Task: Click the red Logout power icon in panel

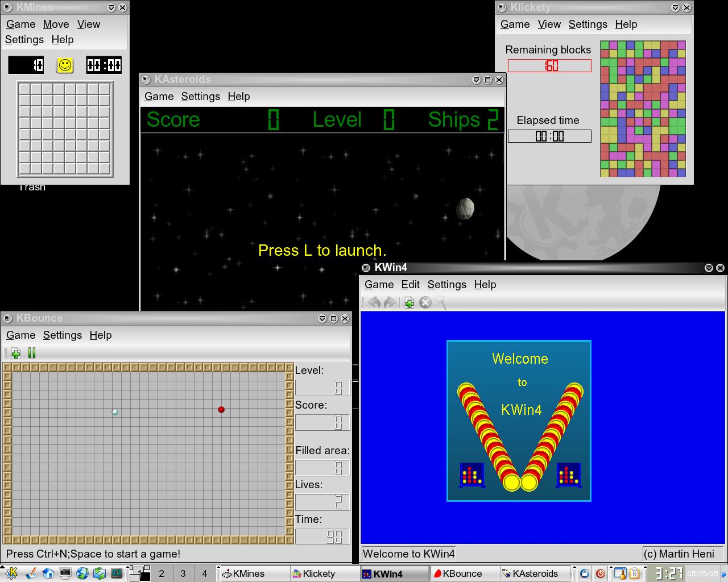Action: click(x=600, y=573)
